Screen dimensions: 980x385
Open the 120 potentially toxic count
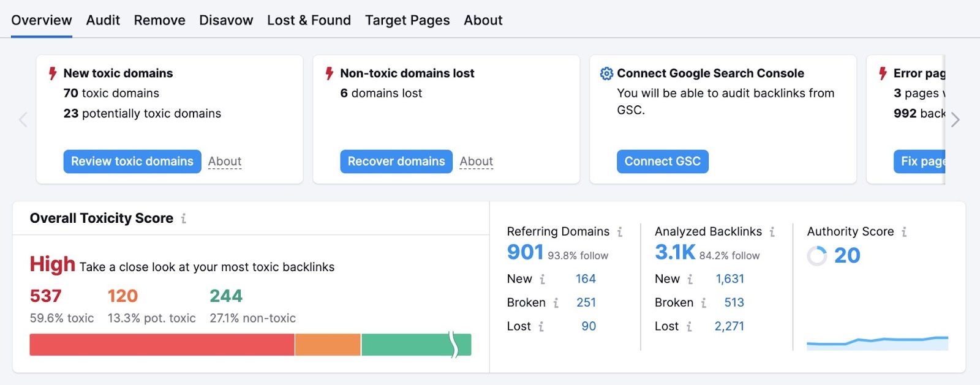(x=123, y=296)
